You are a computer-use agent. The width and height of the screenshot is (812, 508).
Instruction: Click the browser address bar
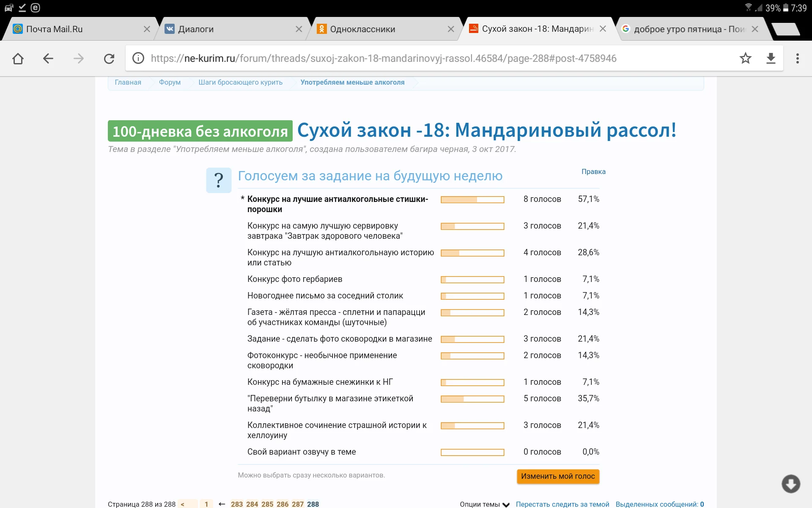pyautogui.click(x=381, y=58)
